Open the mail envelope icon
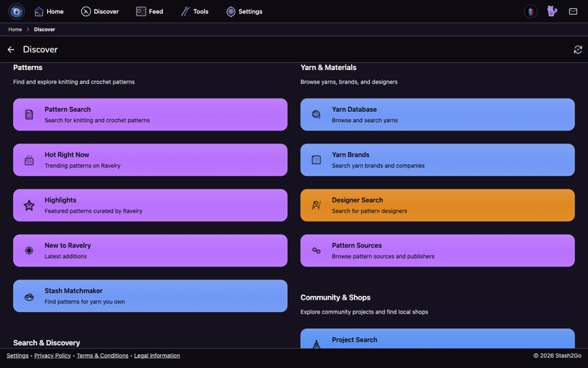This screenshot has height=368, width=588. click(573, 12)
